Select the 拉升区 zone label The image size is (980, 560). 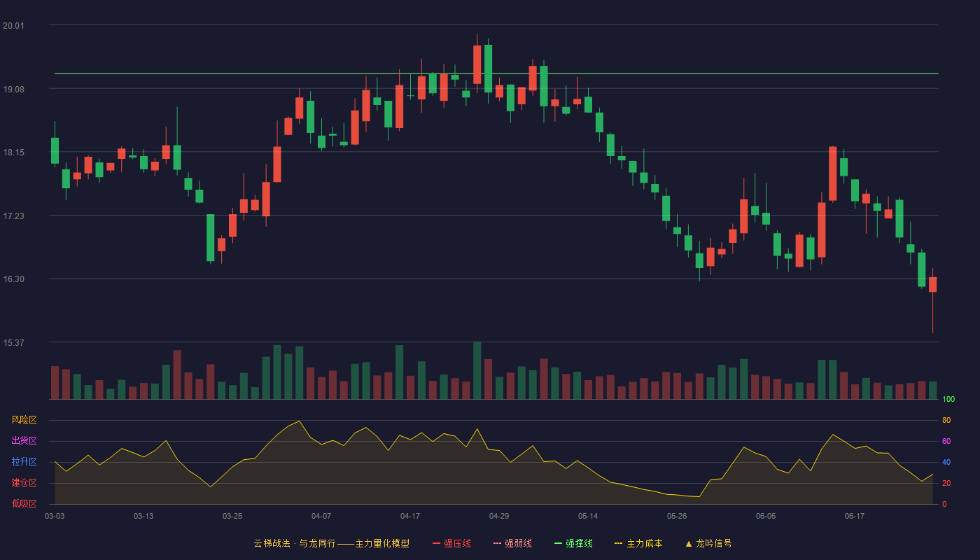tap(24, 462)
